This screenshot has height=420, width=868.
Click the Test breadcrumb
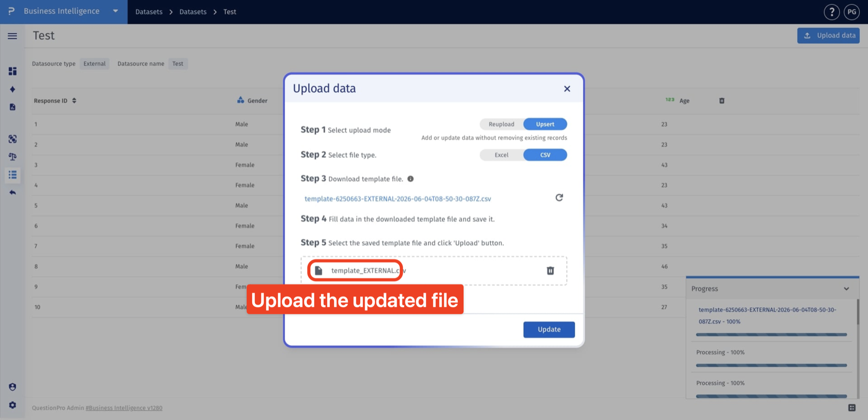229,12
